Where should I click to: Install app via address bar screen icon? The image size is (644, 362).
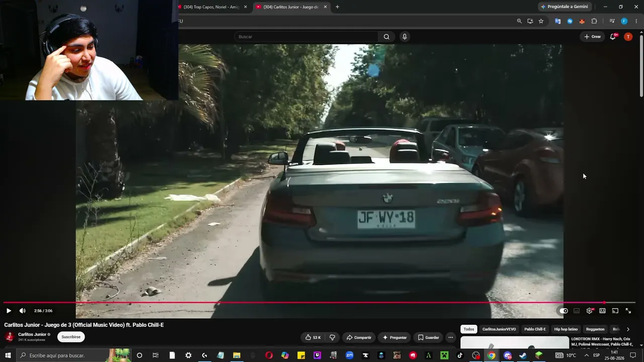(x=530, y=21)
